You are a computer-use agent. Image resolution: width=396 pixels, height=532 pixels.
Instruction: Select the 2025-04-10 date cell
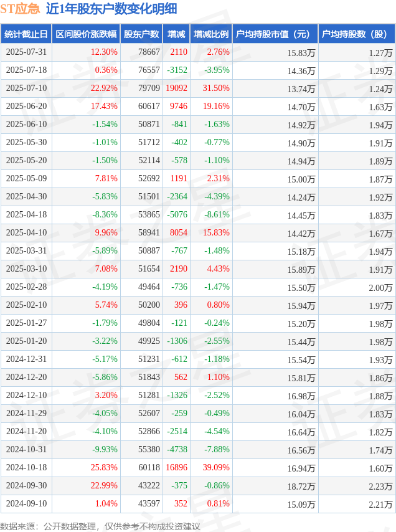click(26, 233)
